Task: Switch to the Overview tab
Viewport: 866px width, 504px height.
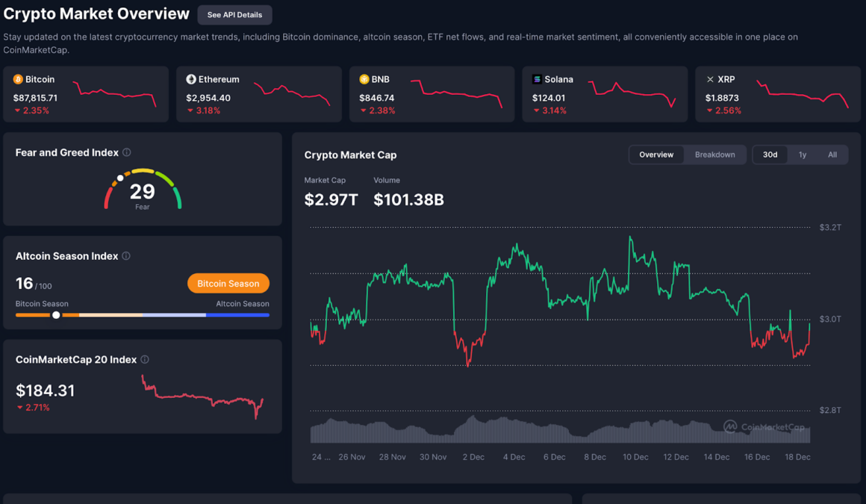Action: click(x=656, y=155)
